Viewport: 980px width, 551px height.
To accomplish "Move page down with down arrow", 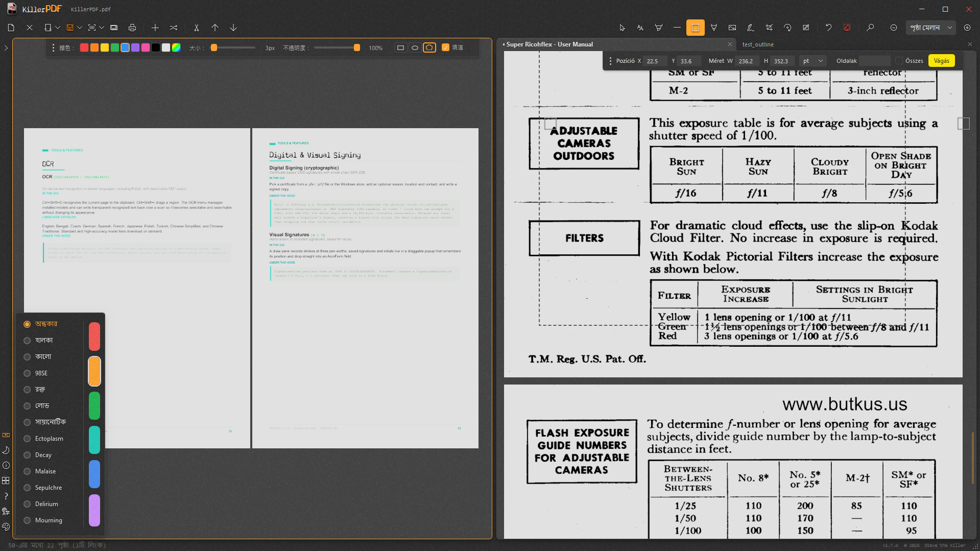I will 233,28.
